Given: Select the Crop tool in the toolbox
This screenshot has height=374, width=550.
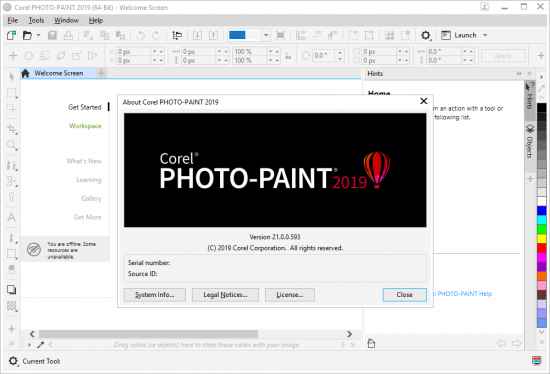Looking at the screenshot, I should click(12, 129).
